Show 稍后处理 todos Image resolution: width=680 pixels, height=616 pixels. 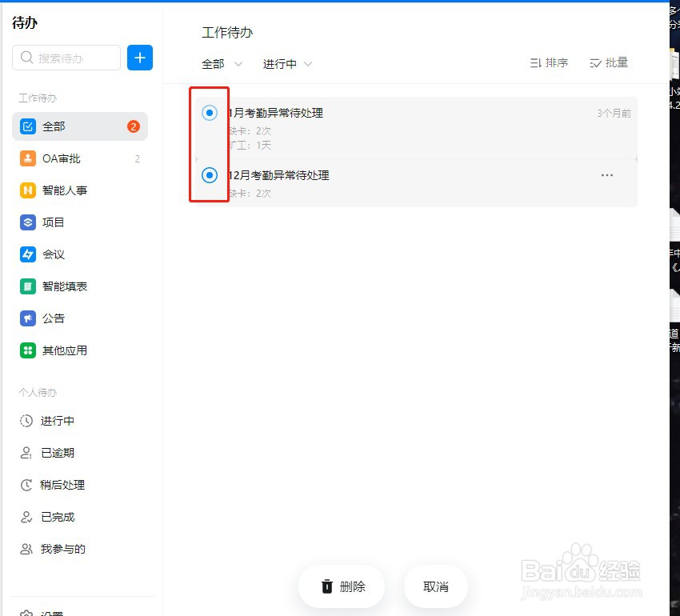click(x=80, y=485)
